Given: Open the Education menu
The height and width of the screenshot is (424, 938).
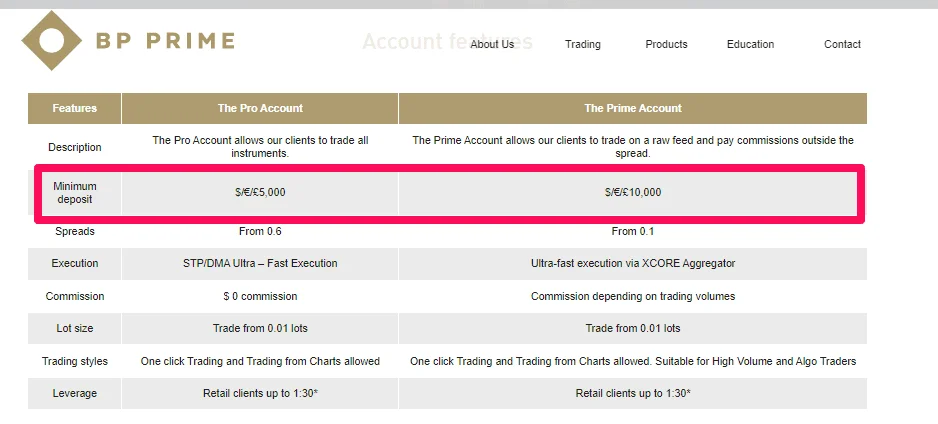Looking at the screenshot, I should pos(750,44).
